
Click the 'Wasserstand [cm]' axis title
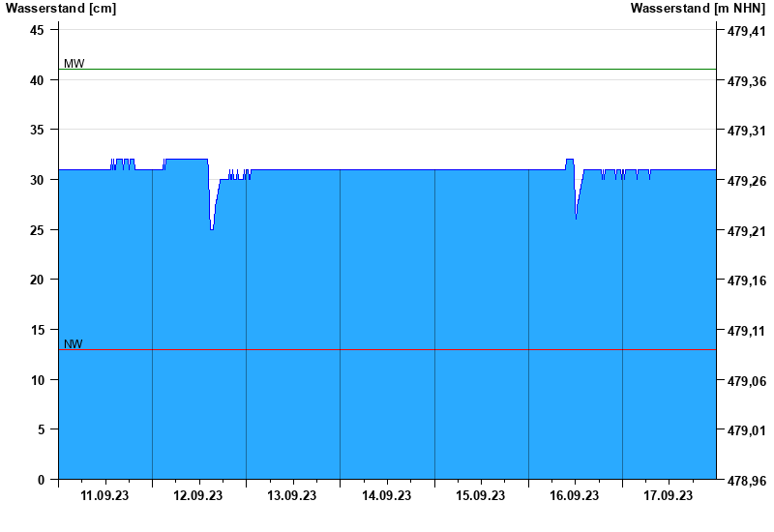[61, 8]
